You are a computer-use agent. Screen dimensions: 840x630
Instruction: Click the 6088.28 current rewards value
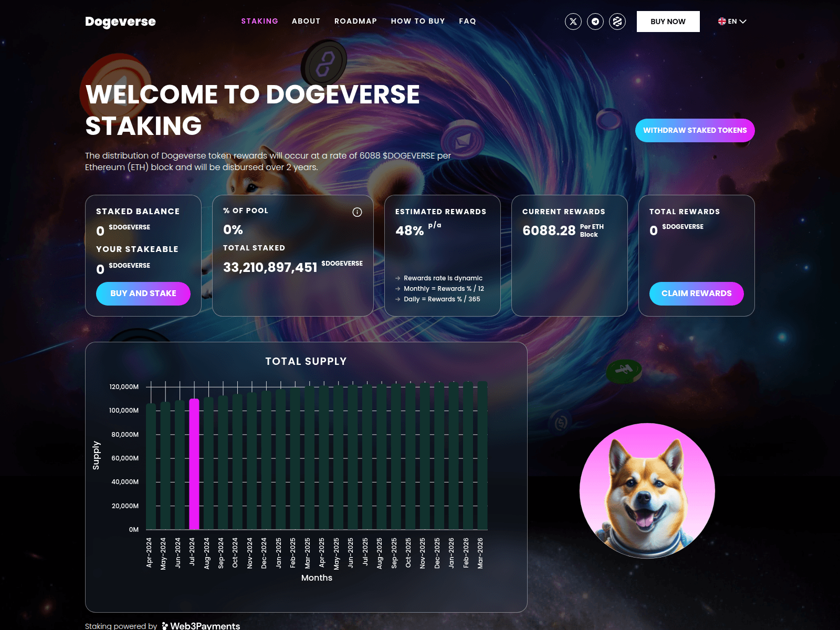click(x=549, y=230)
